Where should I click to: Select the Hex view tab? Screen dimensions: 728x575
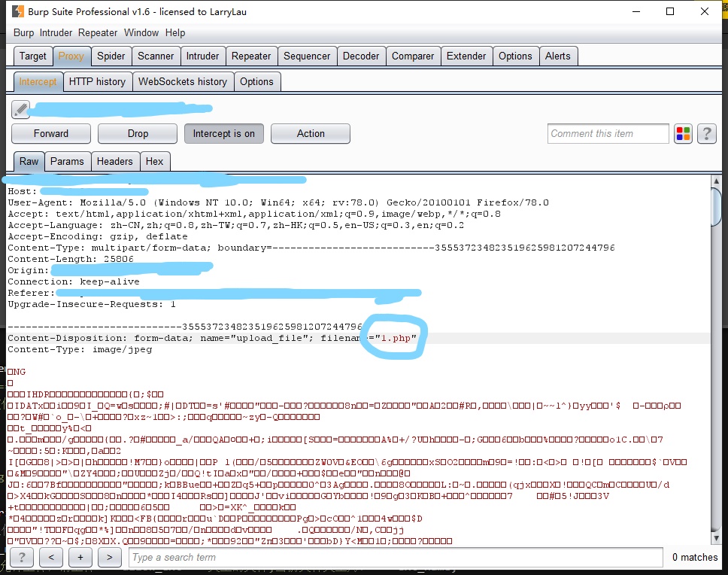click(154, 161)
